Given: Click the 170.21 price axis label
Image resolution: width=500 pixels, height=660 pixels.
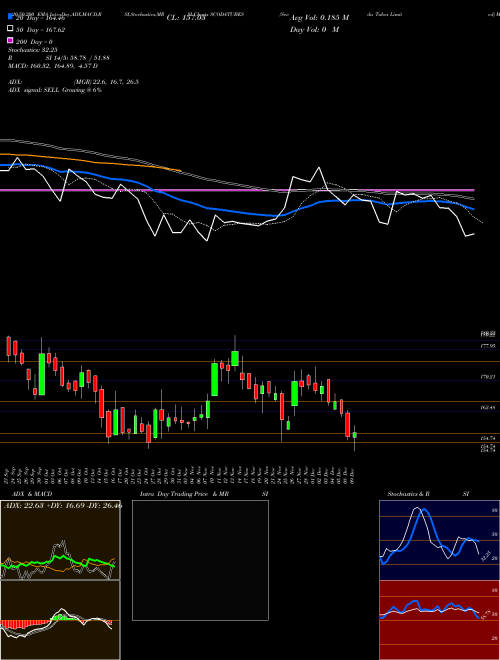Looking at the screenshot, I should tap(488, 377).
